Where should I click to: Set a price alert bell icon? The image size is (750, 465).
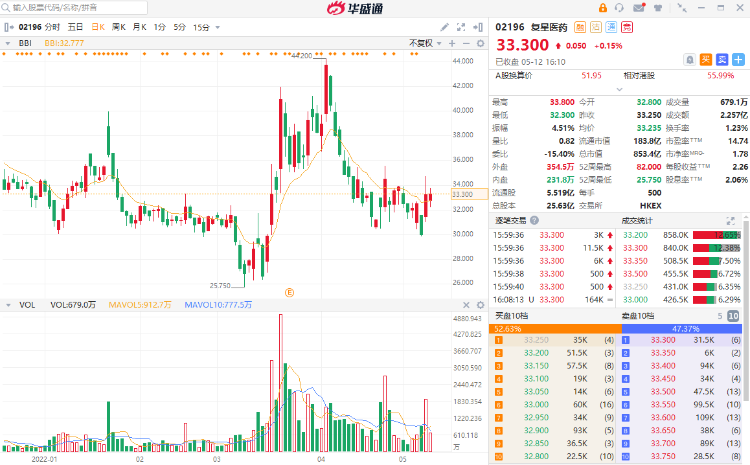tap(690, 60)
